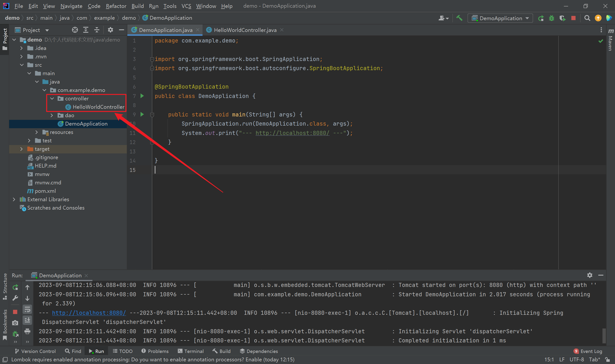Toggle scroll to end in the Run console
The width and height of the screenshot is (615, 364).
[27, 320]
